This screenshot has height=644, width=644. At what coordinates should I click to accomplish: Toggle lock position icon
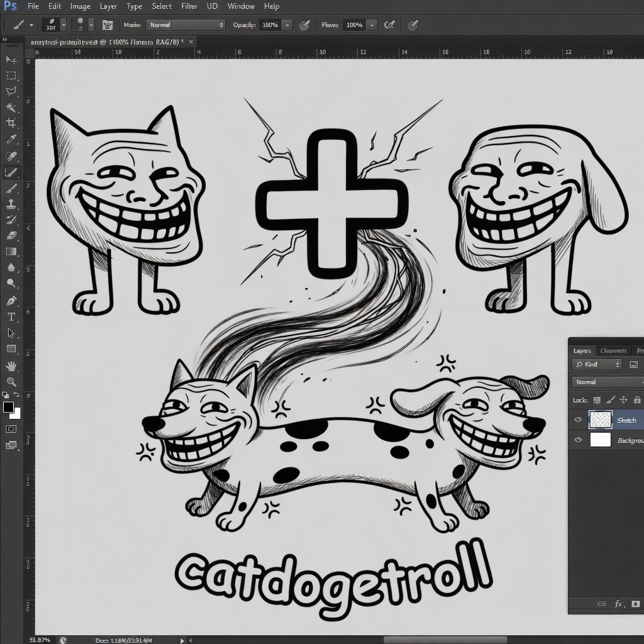click(x=623, y=399)
